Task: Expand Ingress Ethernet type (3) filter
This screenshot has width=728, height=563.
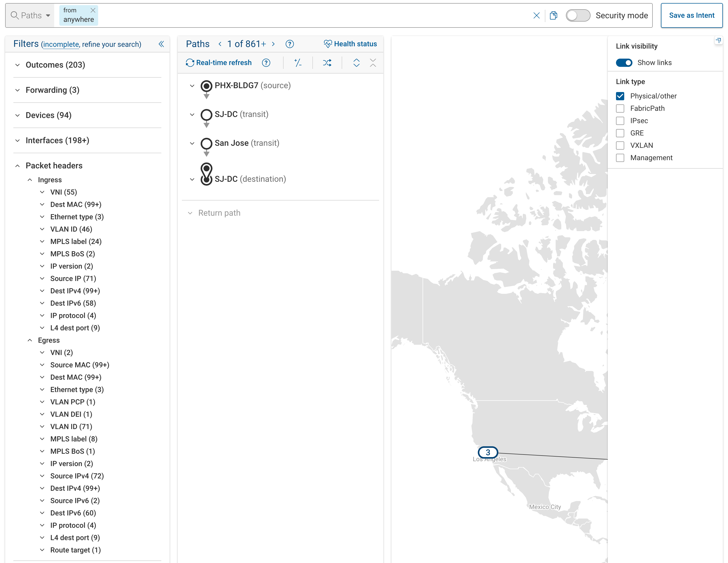Action: [42, 217]
